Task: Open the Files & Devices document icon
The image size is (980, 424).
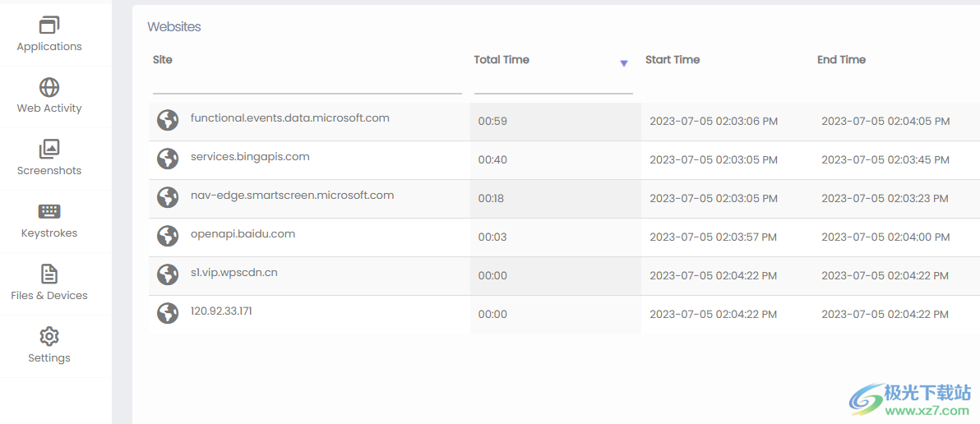Action: coord(49,274)
